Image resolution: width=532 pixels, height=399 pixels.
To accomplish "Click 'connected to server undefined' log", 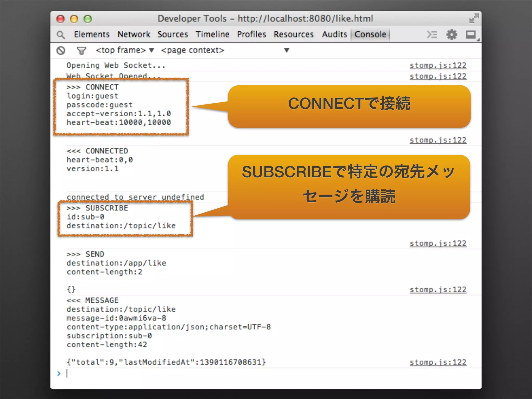I will click(x=135, y=197).
